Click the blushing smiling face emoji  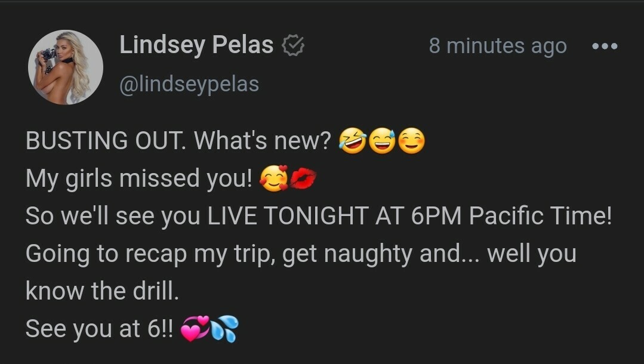(412, 140)
